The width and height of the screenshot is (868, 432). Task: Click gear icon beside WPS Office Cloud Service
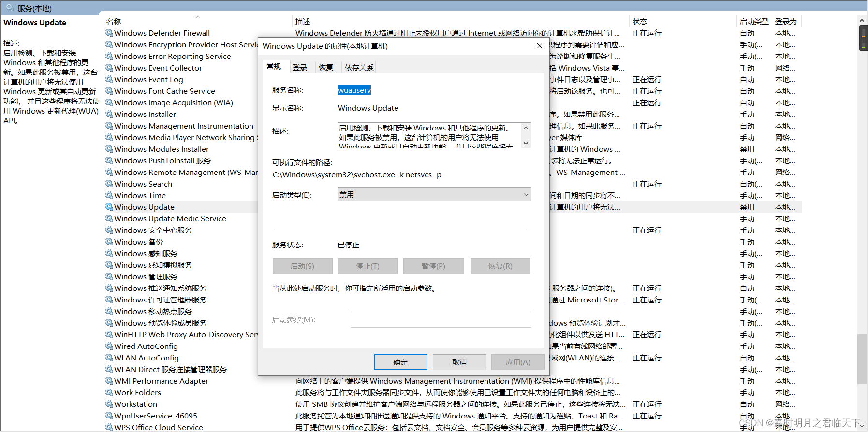(109, 427)
